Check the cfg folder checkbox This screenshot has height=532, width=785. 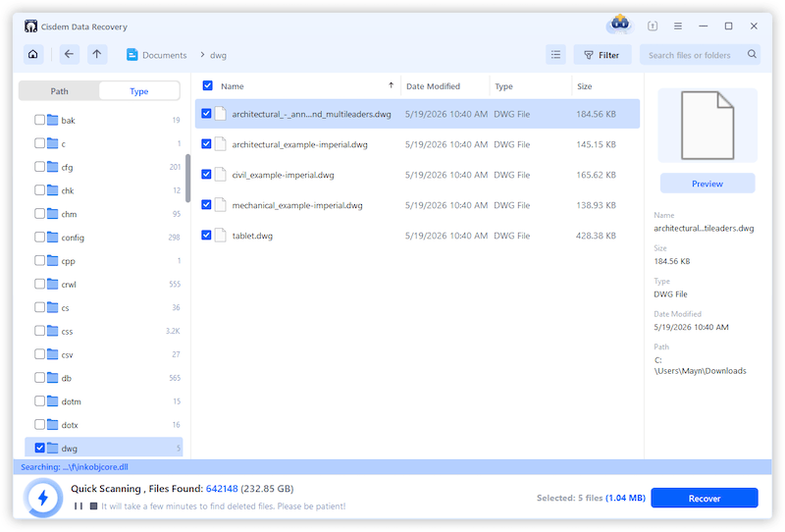[x=39, y=167]
